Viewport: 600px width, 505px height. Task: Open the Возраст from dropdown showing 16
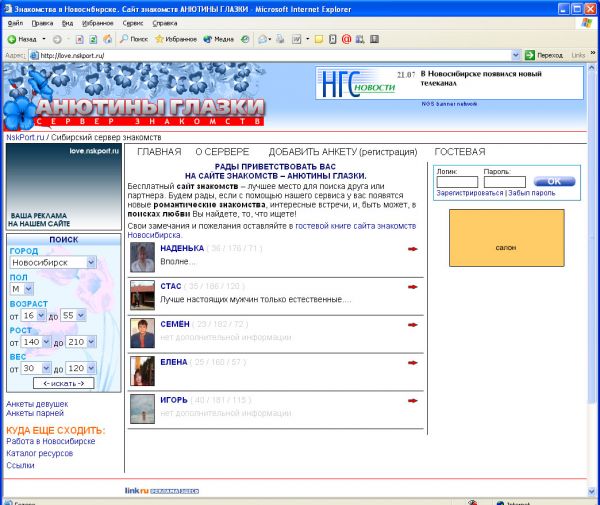33,316
